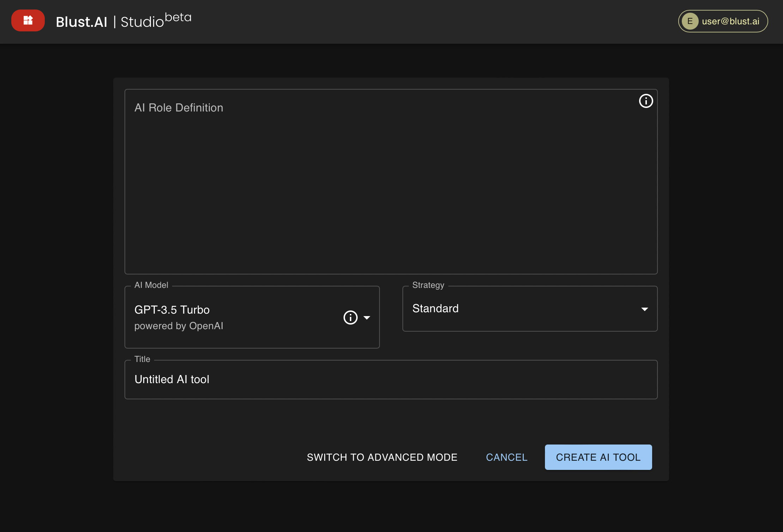Click the Cancel button

pos(506,457)
